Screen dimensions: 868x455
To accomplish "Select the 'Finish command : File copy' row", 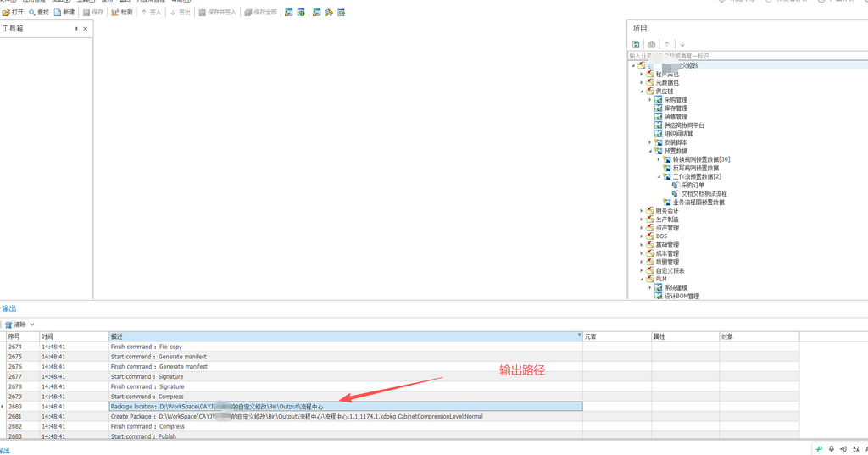I will tap(403, 347).
